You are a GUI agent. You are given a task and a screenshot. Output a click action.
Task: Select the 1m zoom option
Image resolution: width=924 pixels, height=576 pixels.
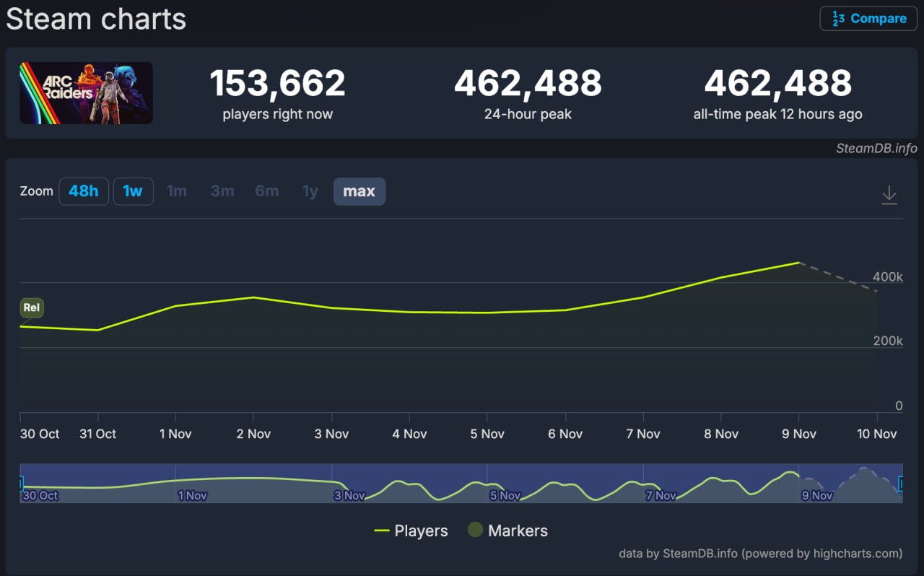coord(177,191)
